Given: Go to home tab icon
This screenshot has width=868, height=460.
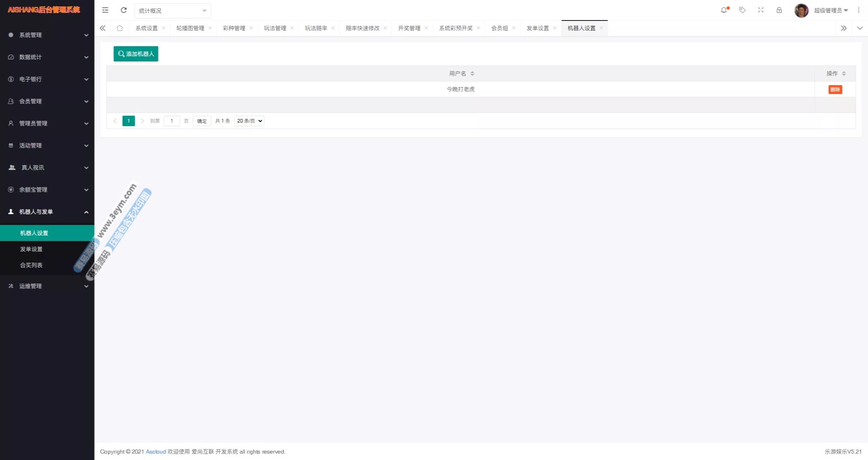Looking at the screenshot, I should pos(120,28).
